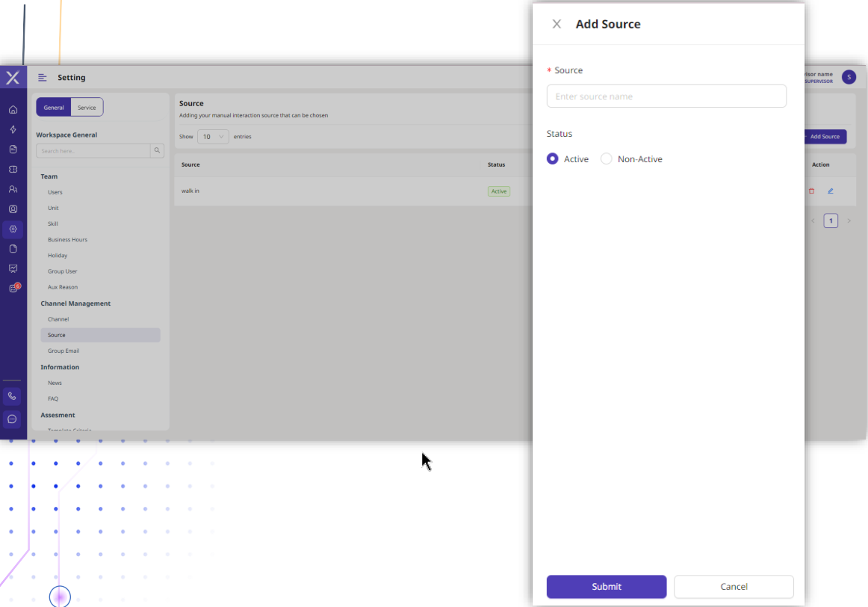Open Group Email in the settings list
The width and height of the screenshot is (868, 607).
tap(63, 351)
